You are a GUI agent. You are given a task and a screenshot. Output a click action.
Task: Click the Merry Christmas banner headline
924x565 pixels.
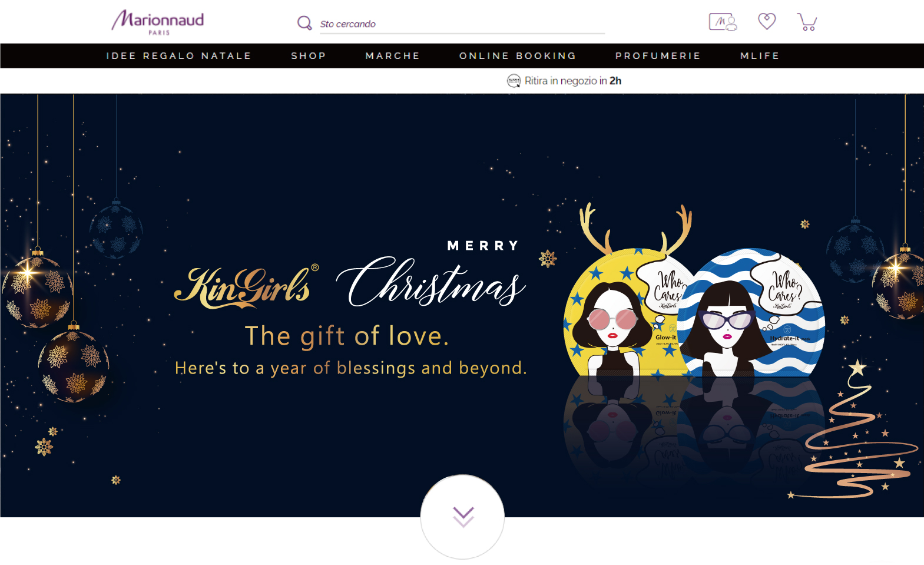(430, 274)
